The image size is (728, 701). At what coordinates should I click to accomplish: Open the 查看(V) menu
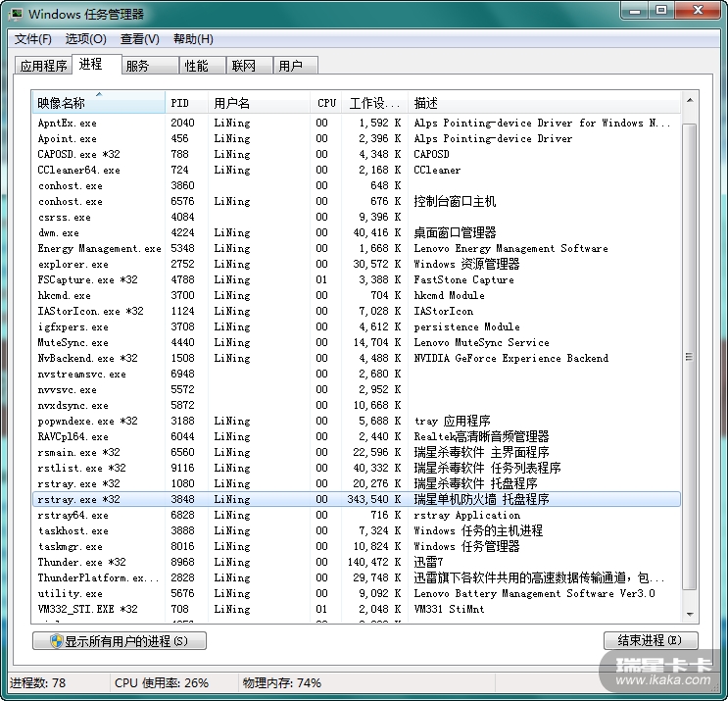pos(140,39)
